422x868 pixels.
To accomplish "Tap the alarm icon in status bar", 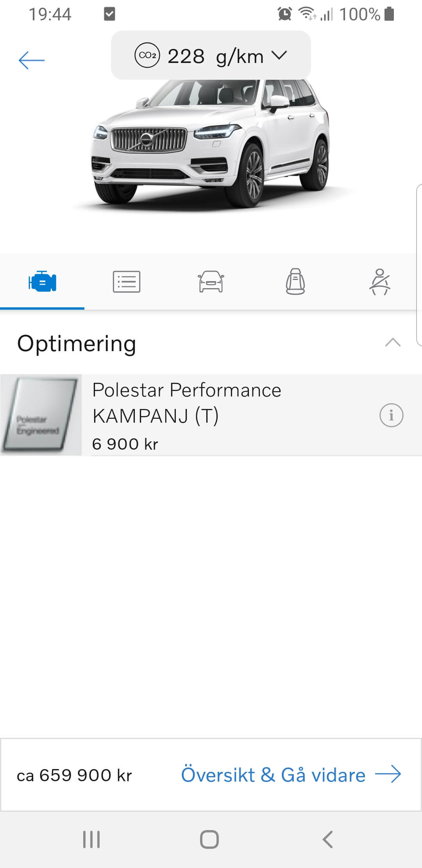I will pyautogui.click(x=284, y=14).
